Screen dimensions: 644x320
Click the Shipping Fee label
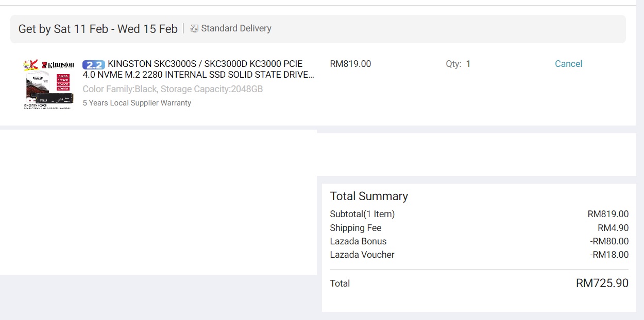(x=355, y=228)
